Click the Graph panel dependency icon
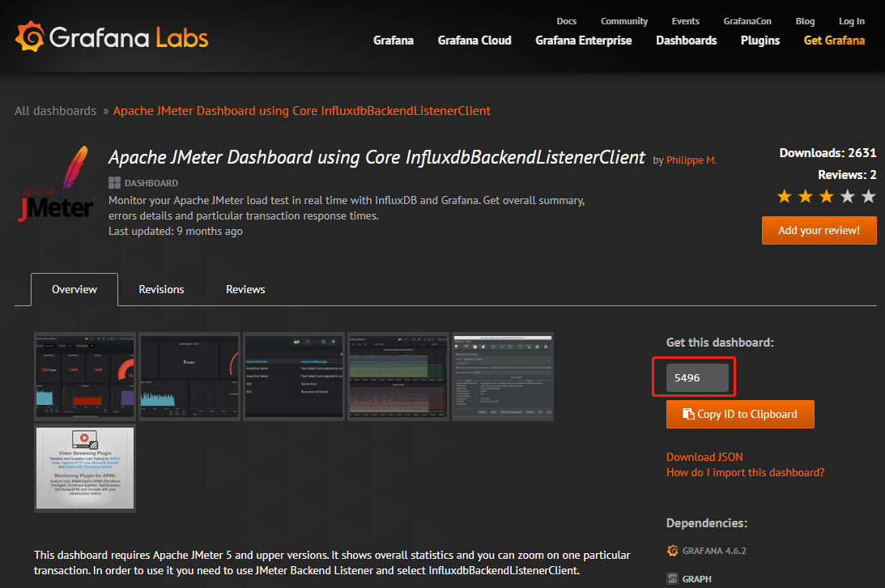885x588 pixels. click(x=672, y=578)
